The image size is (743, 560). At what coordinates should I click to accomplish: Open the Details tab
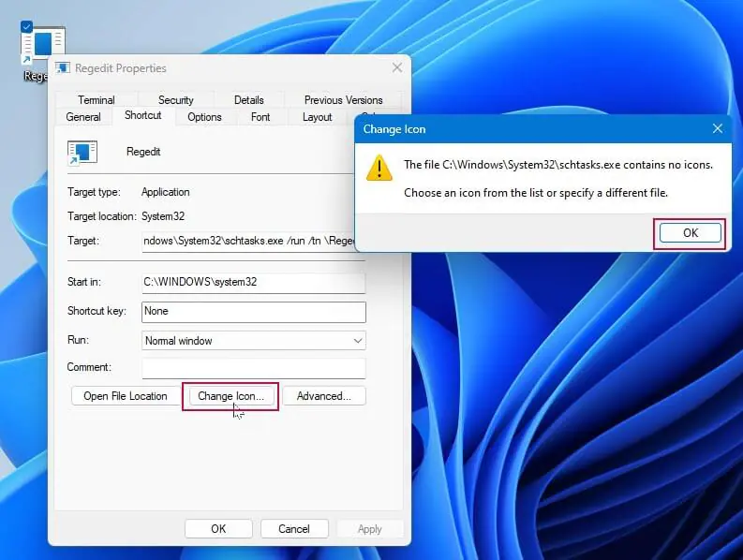tap(249, 100)
